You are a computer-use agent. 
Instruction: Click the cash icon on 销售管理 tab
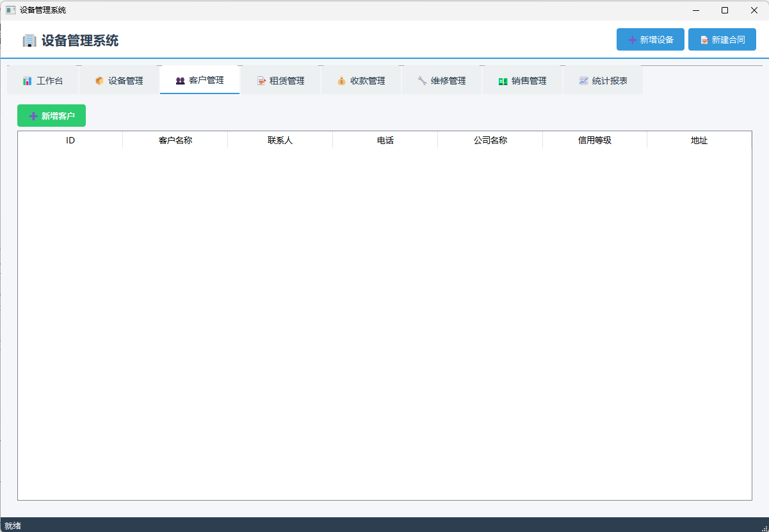pos(503,81)
